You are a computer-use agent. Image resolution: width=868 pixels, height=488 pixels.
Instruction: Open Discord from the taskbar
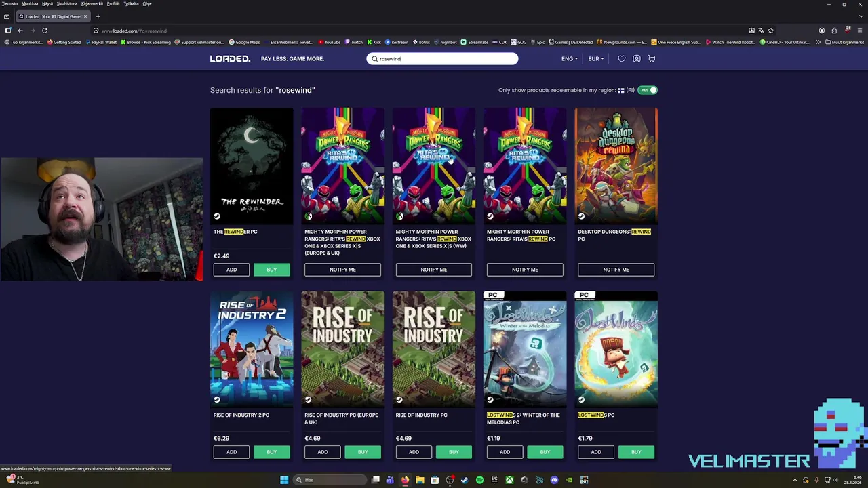coord(554,480)
